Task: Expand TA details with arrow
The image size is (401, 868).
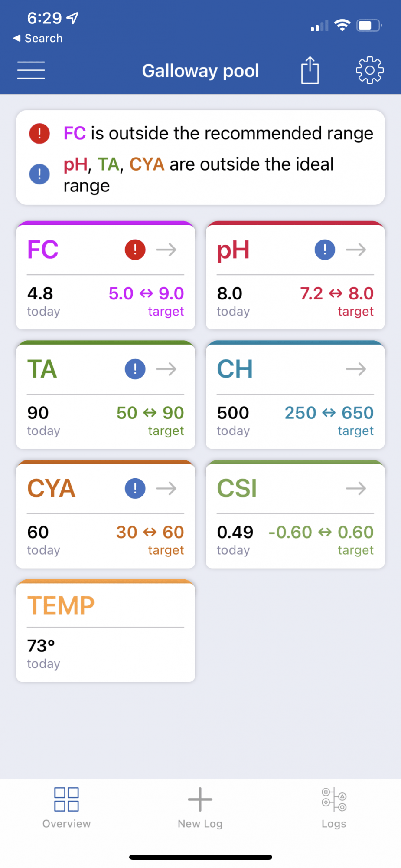Action: [x=166, y=369]
